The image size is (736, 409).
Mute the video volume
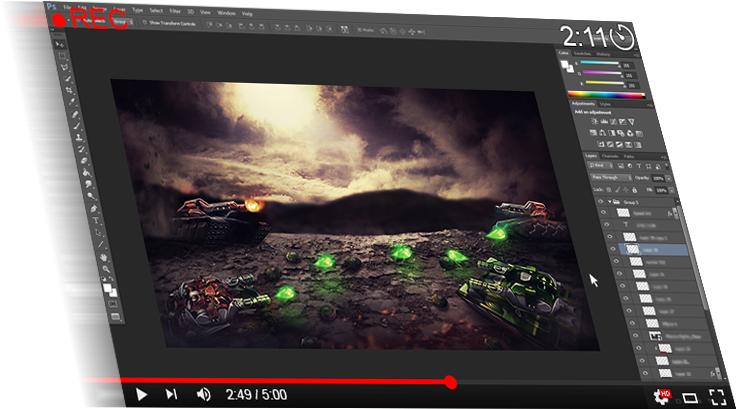point(203,394)
